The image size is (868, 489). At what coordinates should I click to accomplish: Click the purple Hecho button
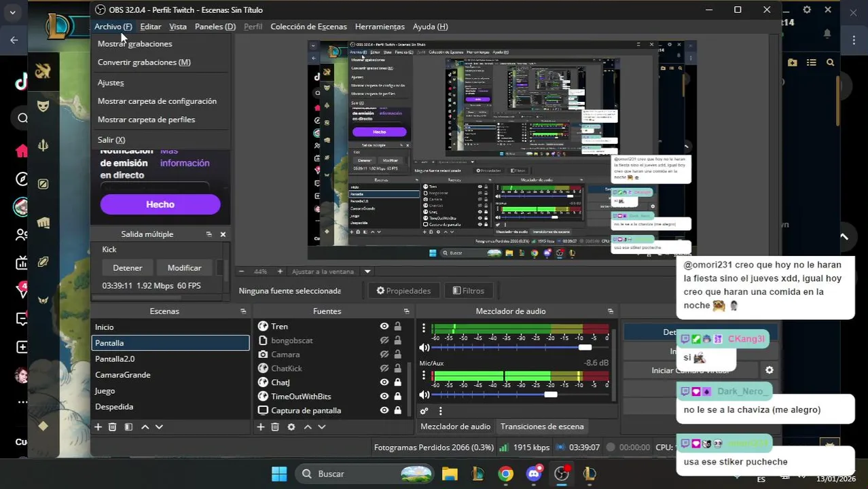coord(160,204)
